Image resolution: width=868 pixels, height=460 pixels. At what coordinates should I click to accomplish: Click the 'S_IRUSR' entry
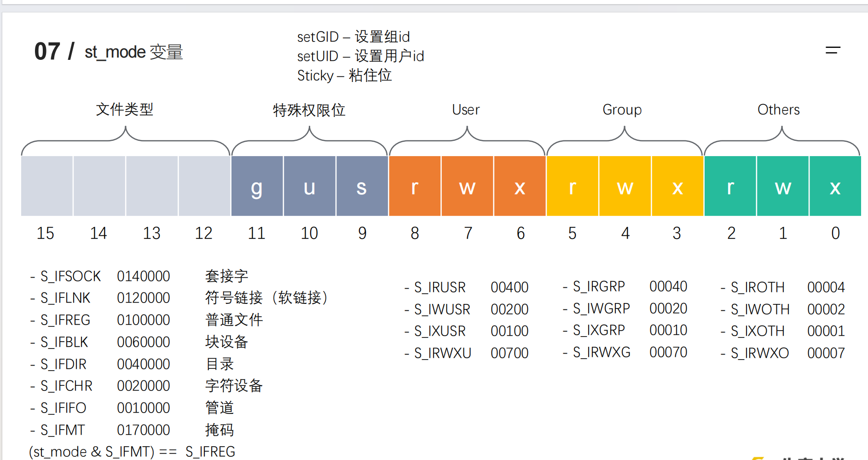tap(440, 287)
